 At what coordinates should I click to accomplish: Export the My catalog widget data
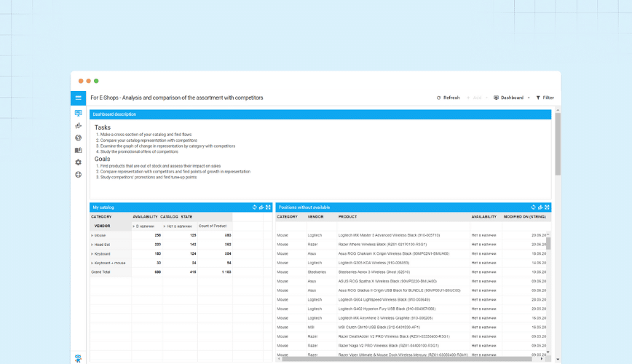[261, 207]
